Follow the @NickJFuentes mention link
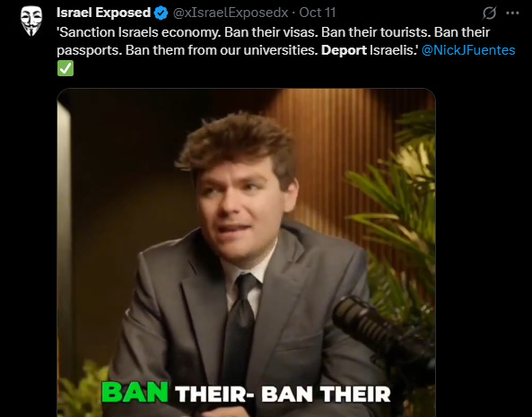Image resolution: width=532 pixels, height=417 pixels. tap(468, 50)
